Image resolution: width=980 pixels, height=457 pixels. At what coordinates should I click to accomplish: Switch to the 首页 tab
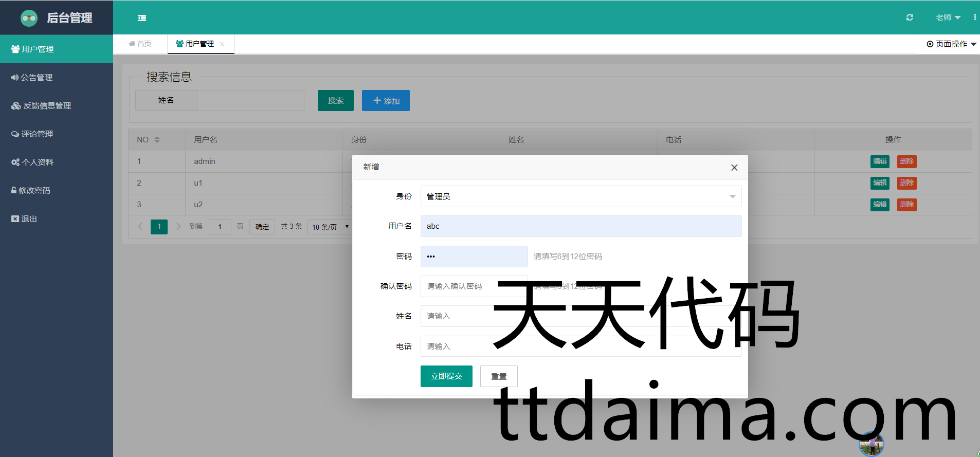pos(140,44)
